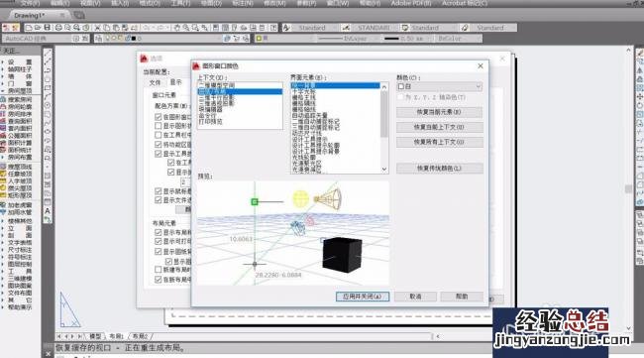Toggle the 新建布局时 checkbox under 布局元素
Image resolution: width=644 pixels, height=358 pixels.
[159, 269]
